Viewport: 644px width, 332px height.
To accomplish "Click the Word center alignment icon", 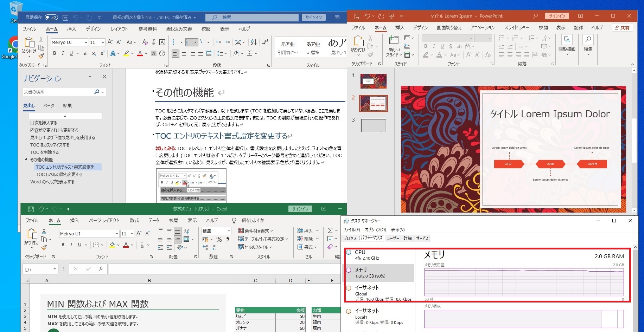I will click(x=184, y=53).
